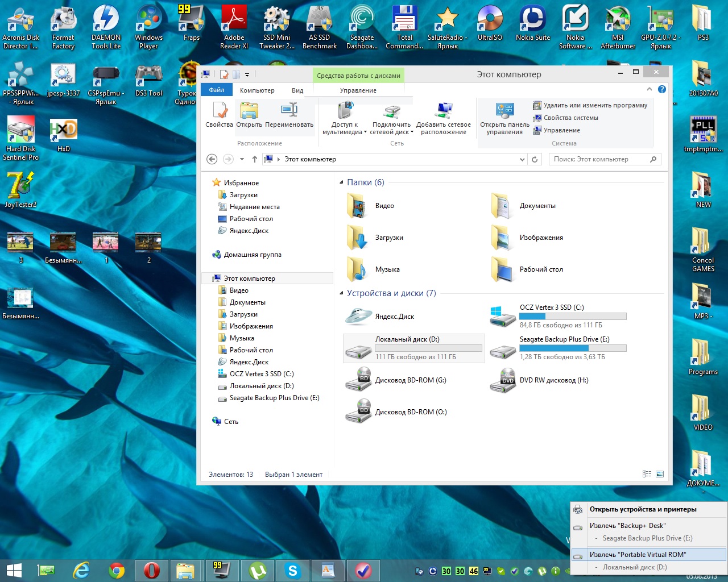This screenshot has height=582, width=728.
Task: Go back with the Back arrow button
Action: (x=212, y=160)
